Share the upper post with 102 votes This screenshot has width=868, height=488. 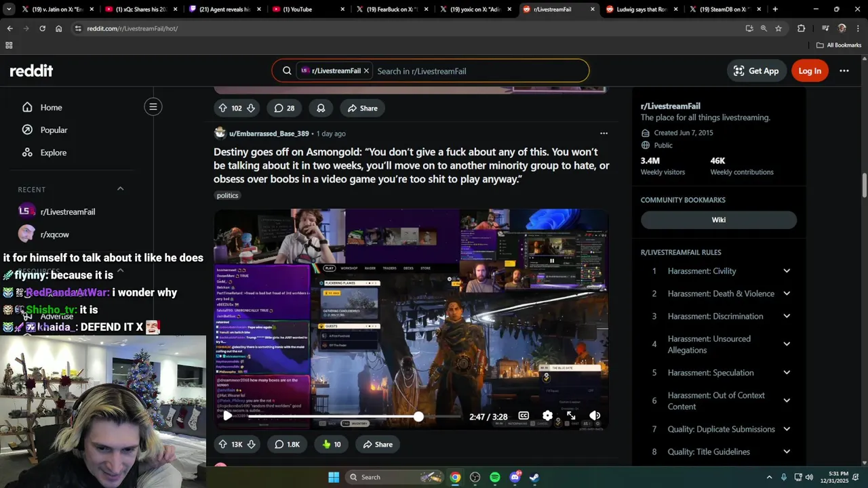362,108
